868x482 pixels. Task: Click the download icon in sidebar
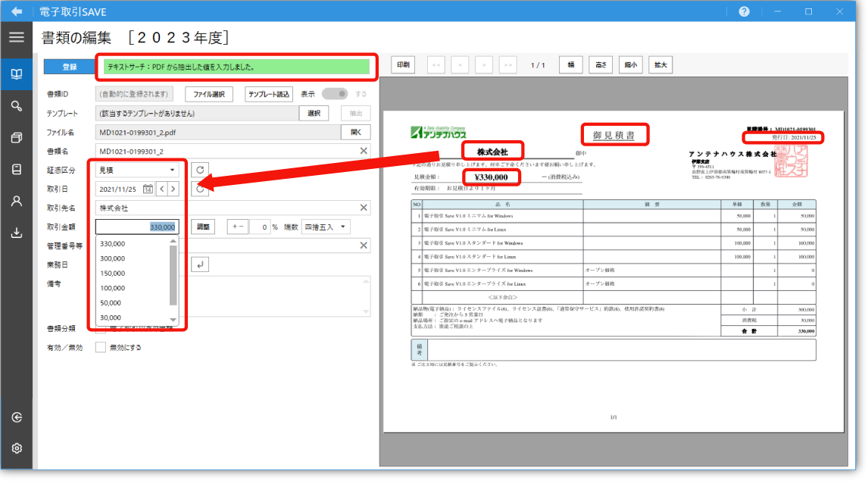16,233
